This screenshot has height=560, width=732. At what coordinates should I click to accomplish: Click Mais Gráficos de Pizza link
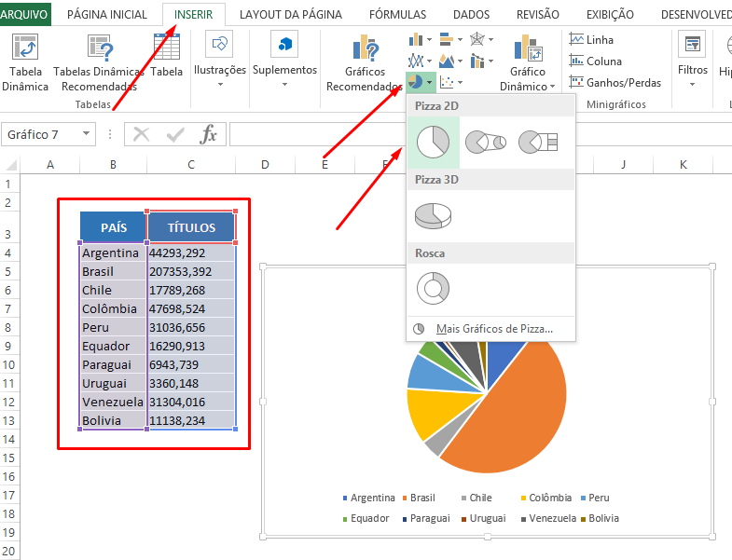point(493,329)
